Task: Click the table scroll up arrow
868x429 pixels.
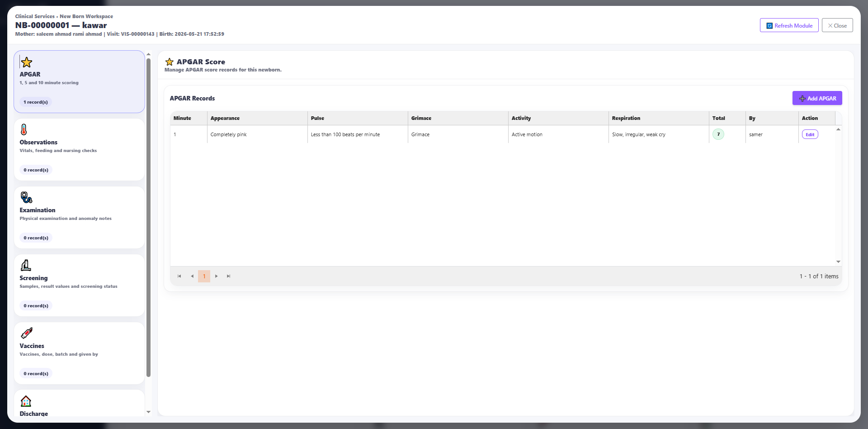Action: pos(838,129)
